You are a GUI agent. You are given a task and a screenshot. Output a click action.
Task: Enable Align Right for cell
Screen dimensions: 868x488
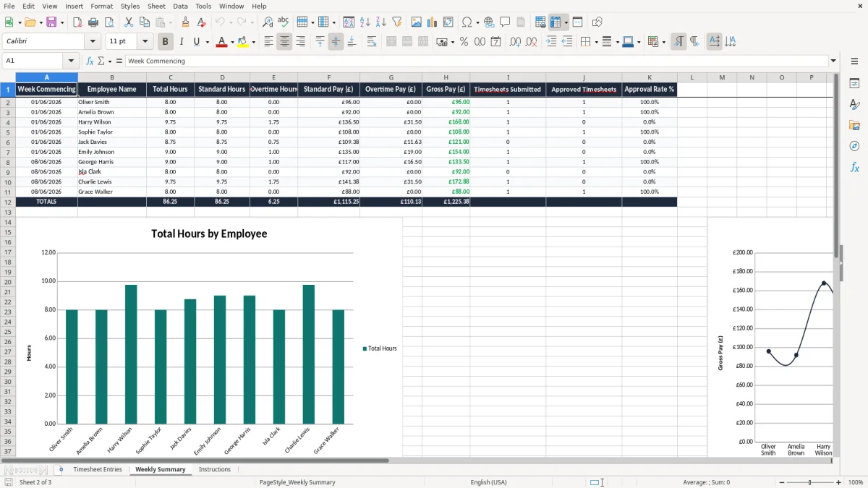point(300,42)
